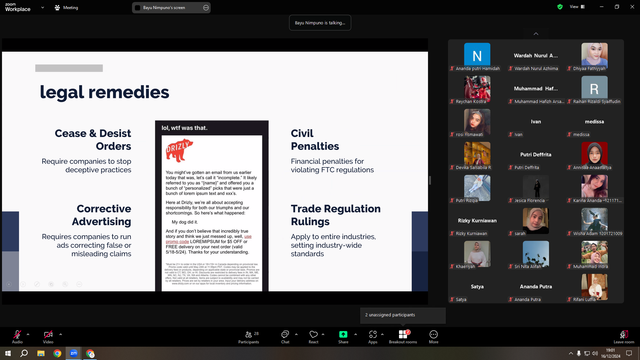Click the taskbar clock and date
This screenshot has height=360, width=640.
[611, 353]
